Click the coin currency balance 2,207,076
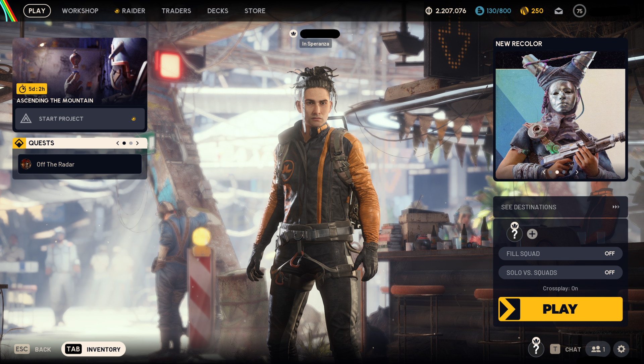The width and height of the screenshot is (644, 364). coord(446,11)
